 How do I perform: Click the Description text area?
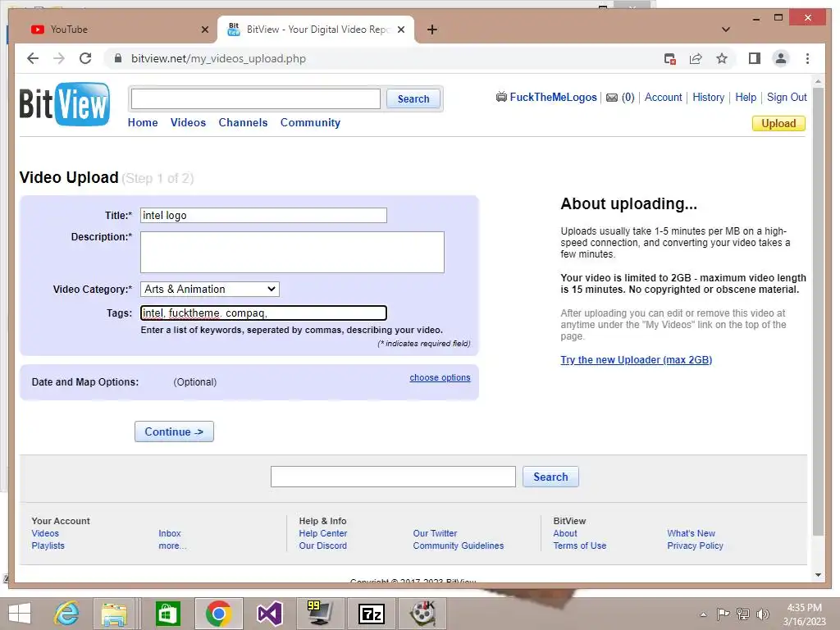[x=292, y=253]
